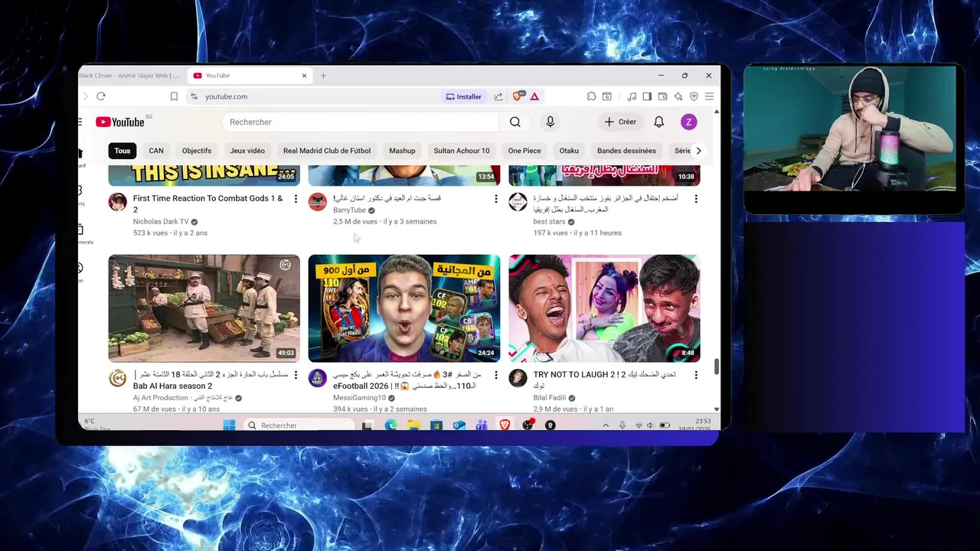980x551 pixels.
Task: Open more options for MessiGaming10 video
Action: click(x=495, y=375)
